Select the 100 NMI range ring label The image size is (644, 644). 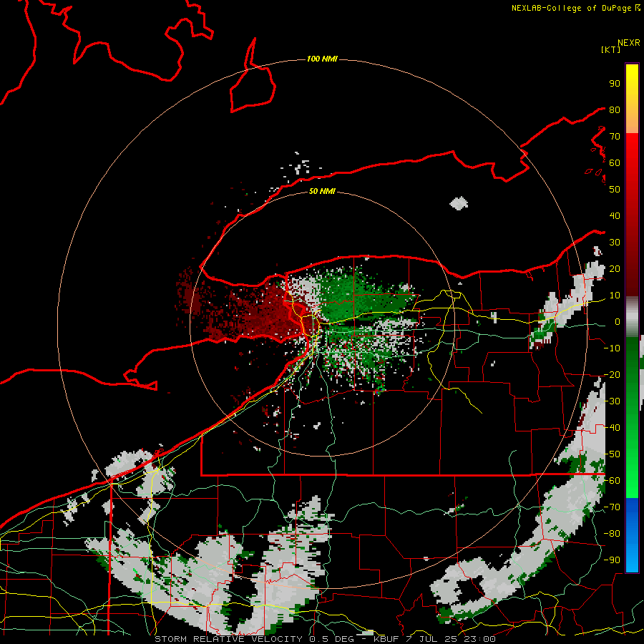[x=322, y=59]
